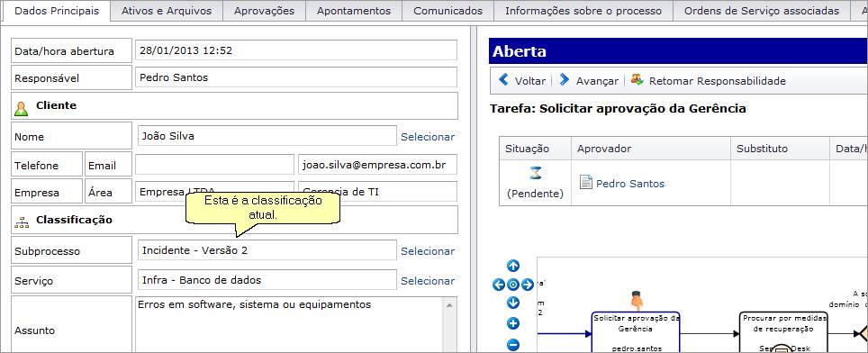Open the Ativos e Arquivos tab
868x353 pixels.
pyautogui.click(x=167, y=11)
